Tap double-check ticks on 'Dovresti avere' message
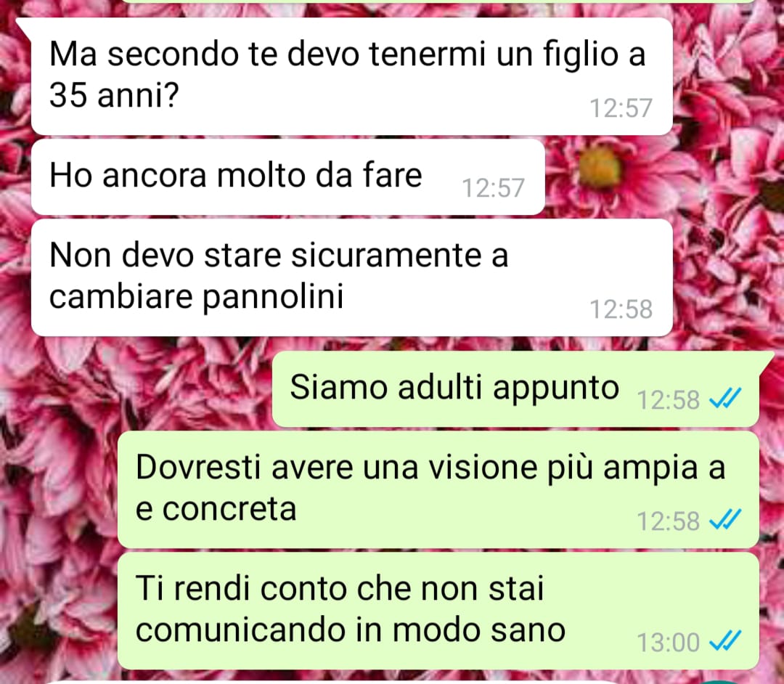The width and height of the screenshot is (784, 684). pyautogui.click(x=725, y=520)
